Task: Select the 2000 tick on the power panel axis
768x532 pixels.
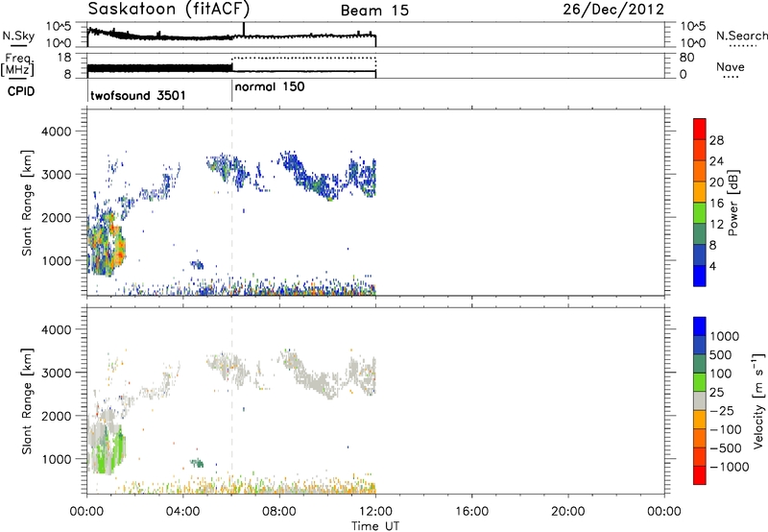Action: pyautogui.click(x=59, y=217)
